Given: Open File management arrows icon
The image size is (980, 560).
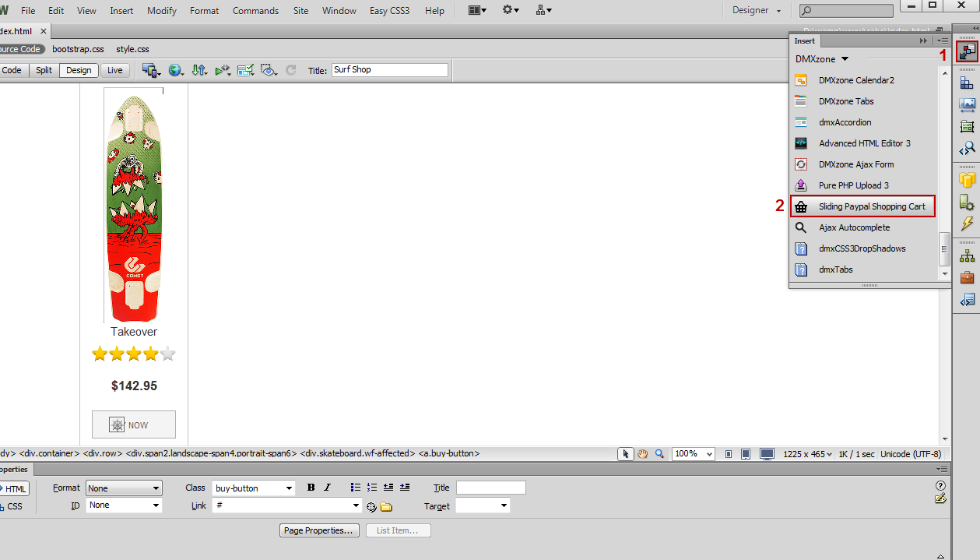Looking at the screenshot, I should (199, 70).
